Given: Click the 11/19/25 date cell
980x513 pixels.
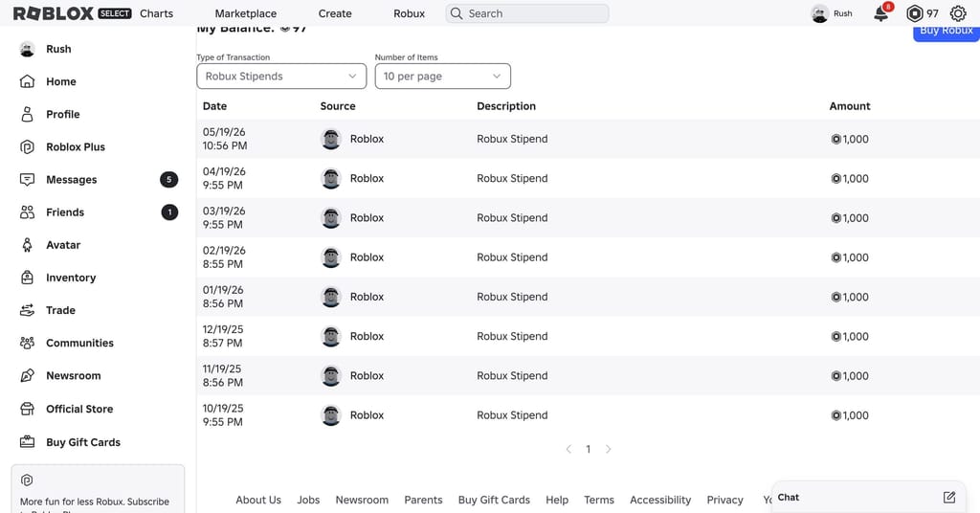Looking at the screenshot, I should click(x=222, y=375).
